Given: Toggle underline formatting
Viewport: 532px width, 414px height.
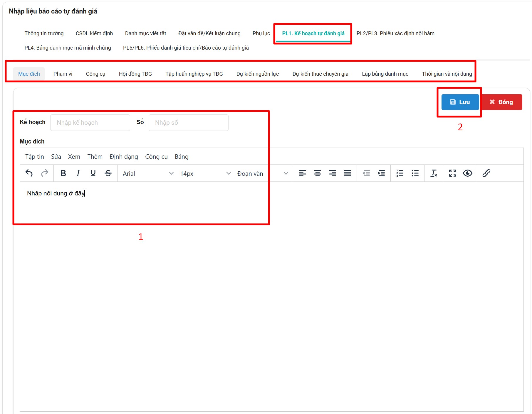Looking at the screenshot, I should pyautogui.click(x=93, y=173).
